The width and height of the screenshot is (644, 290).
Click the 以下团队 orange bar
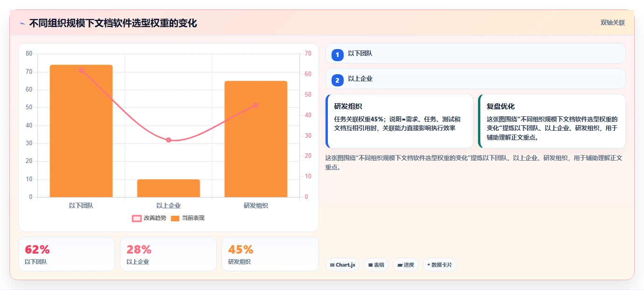(x=81, y=131)
